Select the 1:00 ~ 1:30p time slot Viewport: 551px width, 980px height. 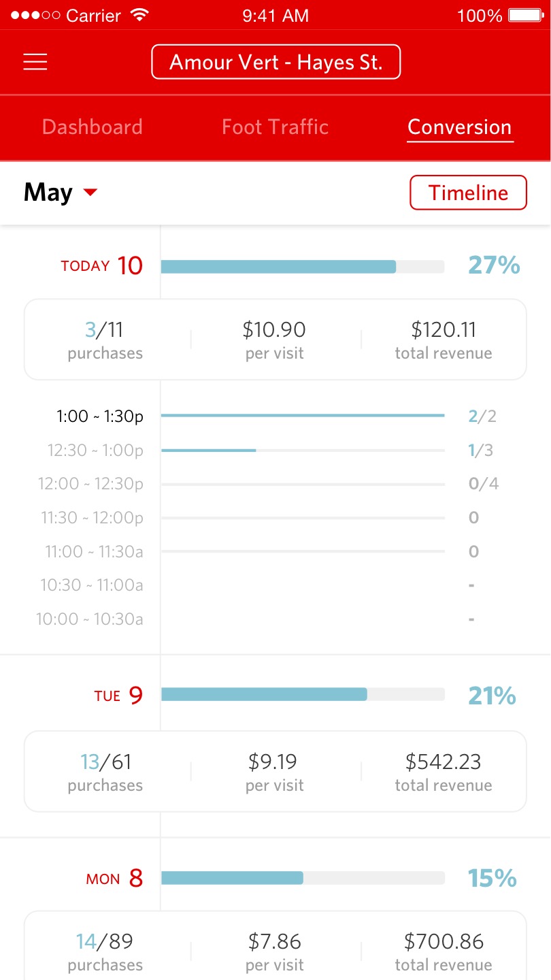(x=100, y=416)
